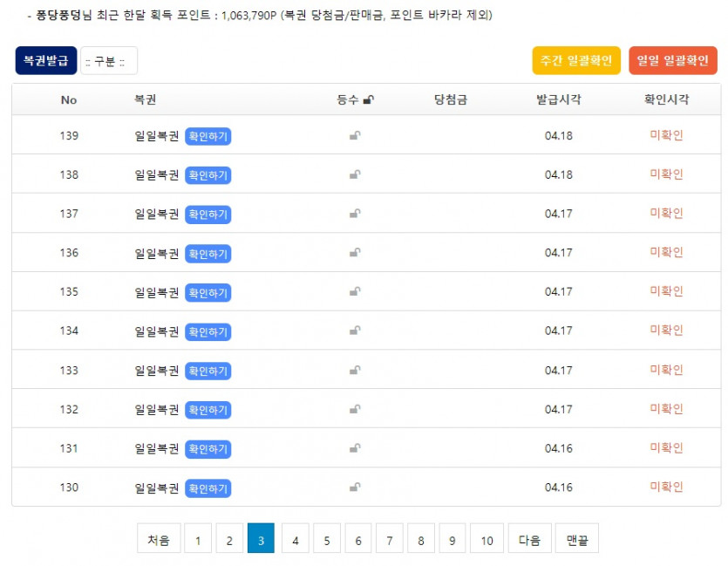The height and width of the screenshot is (566, 728).
Task: Click 확인하기 for lottery No 138
Action: 208,175
